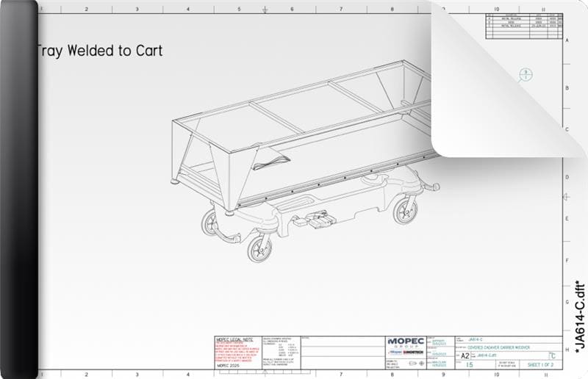The image size is (588, 379).
Task: Click the projection angle symbol in title block
Action: [x=417, y=364]
